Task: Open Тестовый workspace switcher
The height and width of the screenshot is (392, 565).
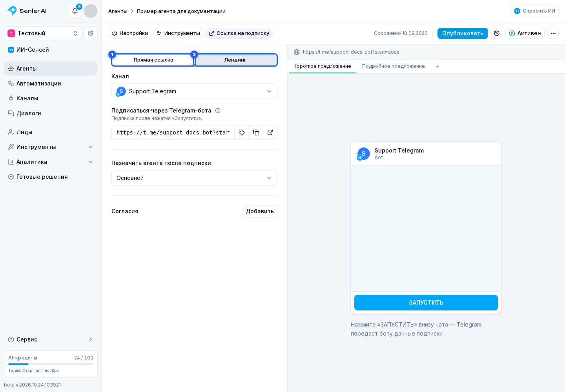Action: (x=43, y=33)
